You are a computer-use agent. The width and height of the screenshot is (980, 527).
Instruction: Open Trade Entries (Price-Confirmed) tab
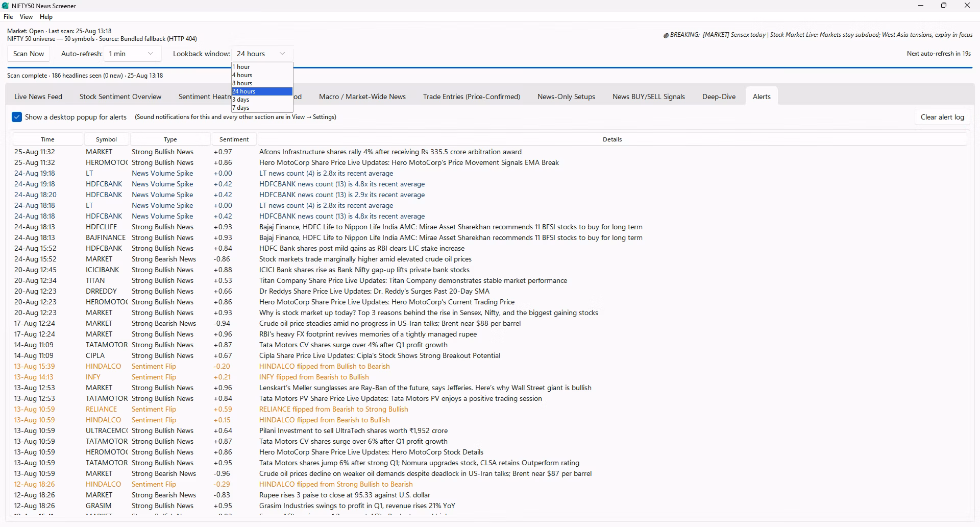click(x=472, y=97)
